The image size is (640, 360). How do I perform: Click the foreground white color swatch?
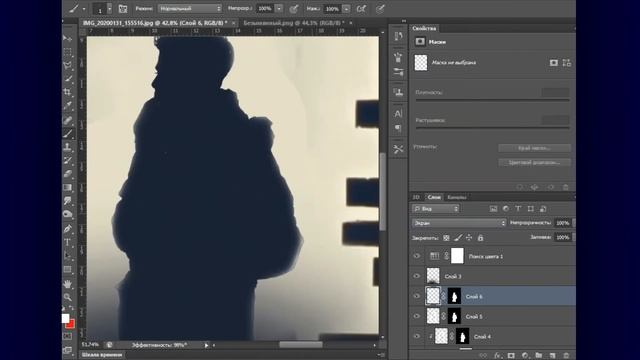tap(65, 318)
